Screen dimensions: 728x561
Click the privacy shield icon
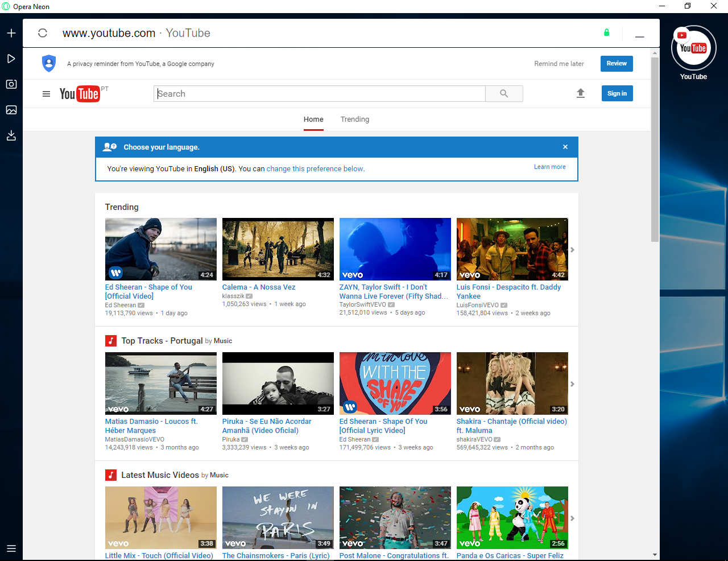point(49,63)
